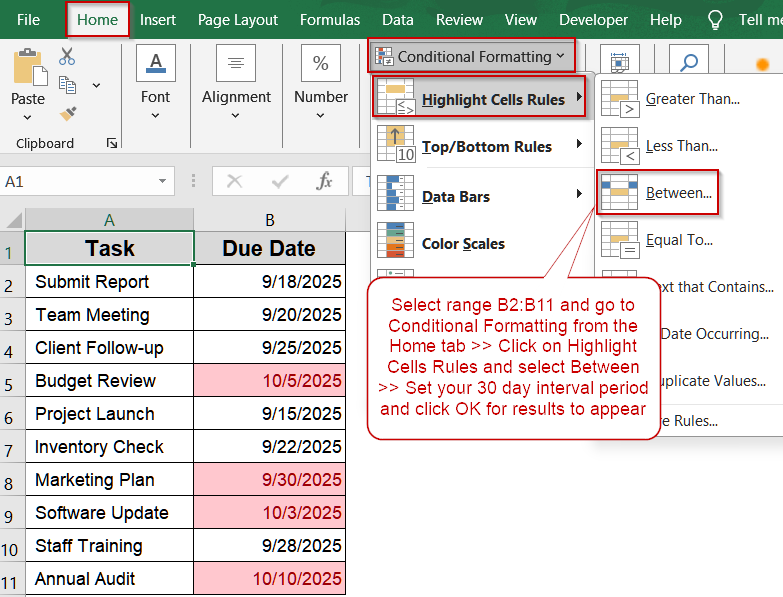Click the Find & Select magnifier icon
This screenshot has width=783, height=597.
[x=688, y=62]
